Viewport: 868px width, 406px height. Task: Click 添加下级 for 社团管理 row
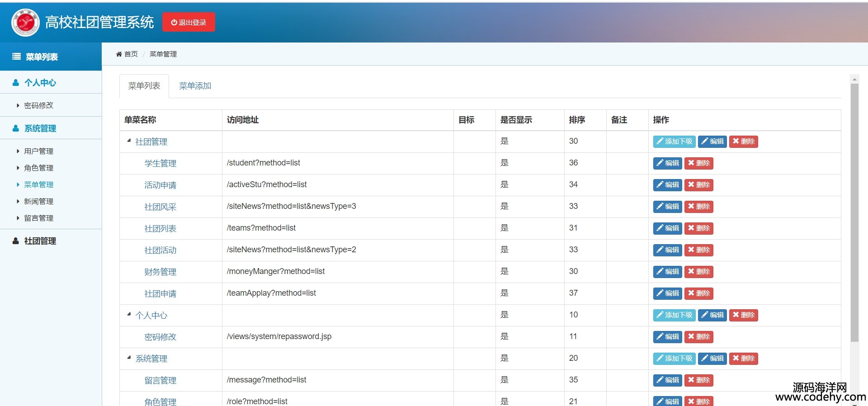[674, 142]
